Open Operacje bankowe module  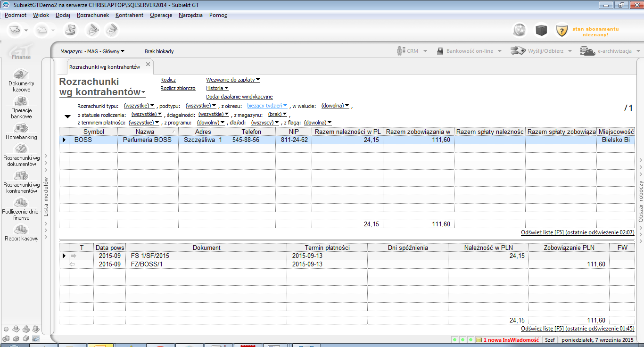click(21, 107)
